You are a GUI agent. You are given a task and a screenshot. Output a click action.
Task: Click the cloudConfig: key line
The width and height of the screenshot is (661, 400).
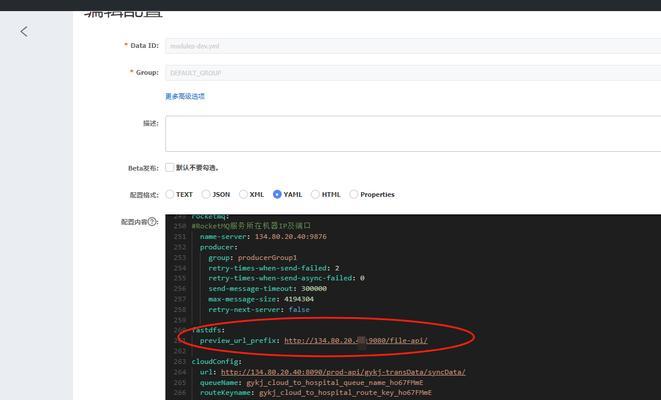[x=217, y=361]
